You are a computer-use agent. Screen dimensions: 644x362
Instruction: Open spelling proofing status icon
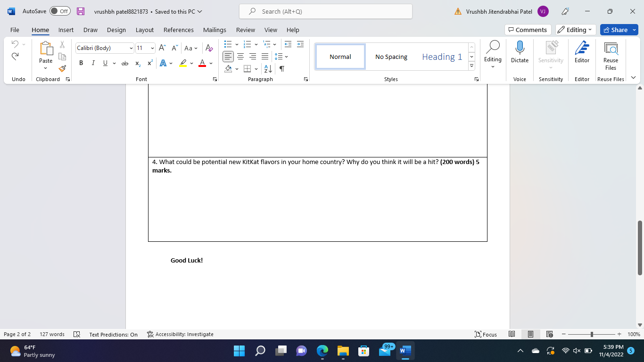77,334
